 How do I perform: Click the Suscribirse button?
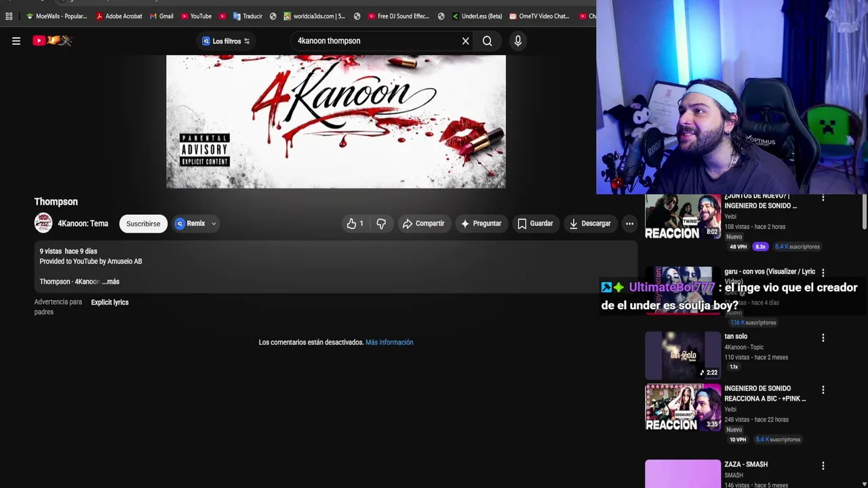pos(143,224)
